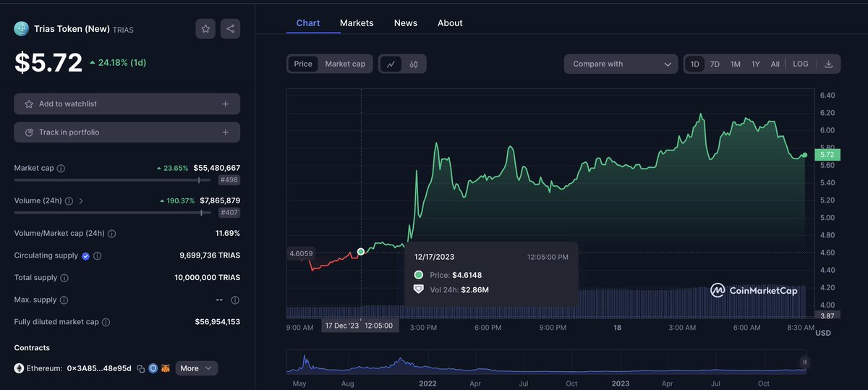
Task: Click Add to watchlist button
Action: point(127,104)
